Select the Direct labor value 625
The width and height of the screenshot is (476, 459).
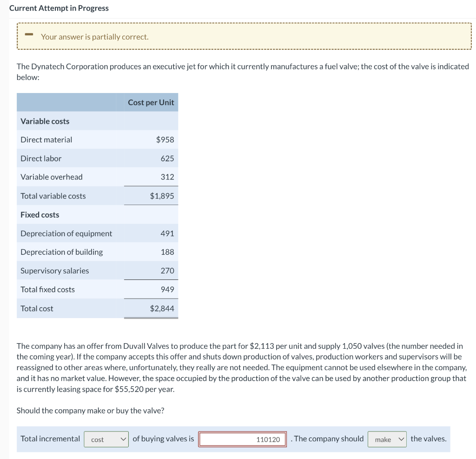pyautogui.click(x=167, y=158)
